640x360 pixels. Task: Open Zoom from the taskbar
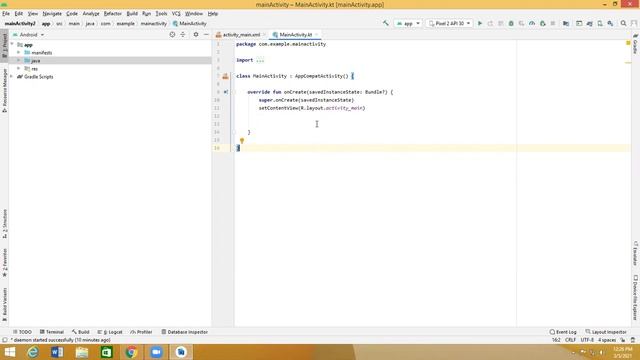(x=156, y=352)
